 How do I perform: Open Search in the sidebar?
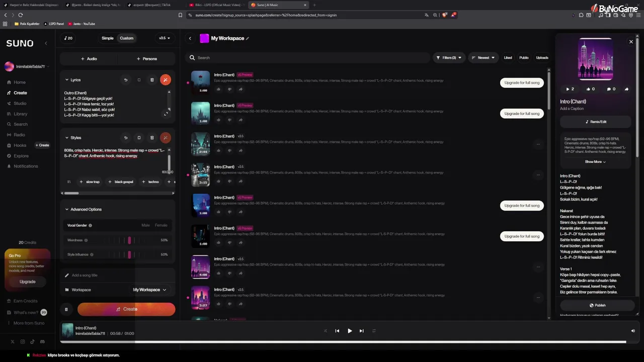[x=17, y=124]
